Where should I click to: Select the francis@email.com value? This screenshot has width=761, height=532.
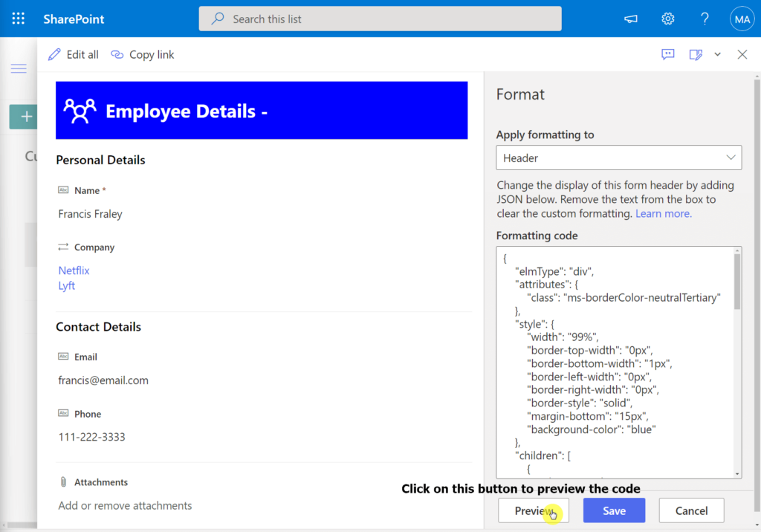click(103, 380)
